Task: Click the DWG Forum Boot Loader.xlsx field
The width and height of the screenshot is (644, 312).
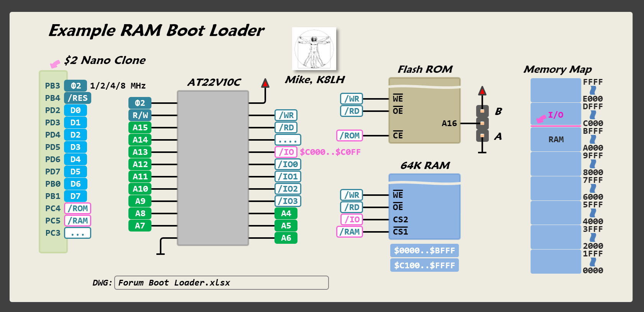Action: click(x=221, y=283)
